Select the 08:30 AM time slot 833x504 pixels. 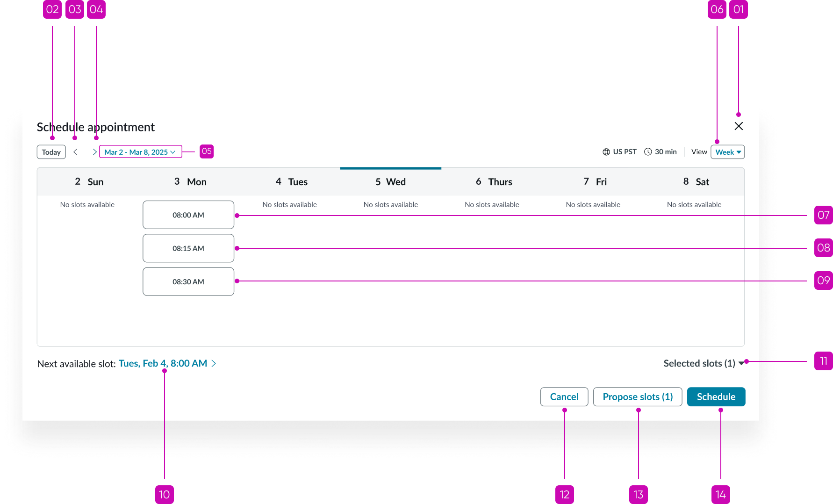[188, 281]
